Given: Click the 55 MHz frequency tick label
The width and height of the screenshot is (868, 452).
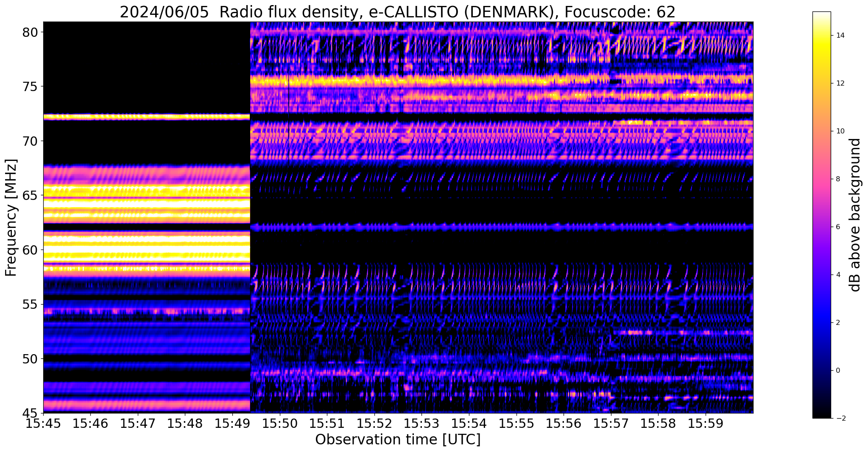Looking at the screenshot, I should tap(30, 305).
